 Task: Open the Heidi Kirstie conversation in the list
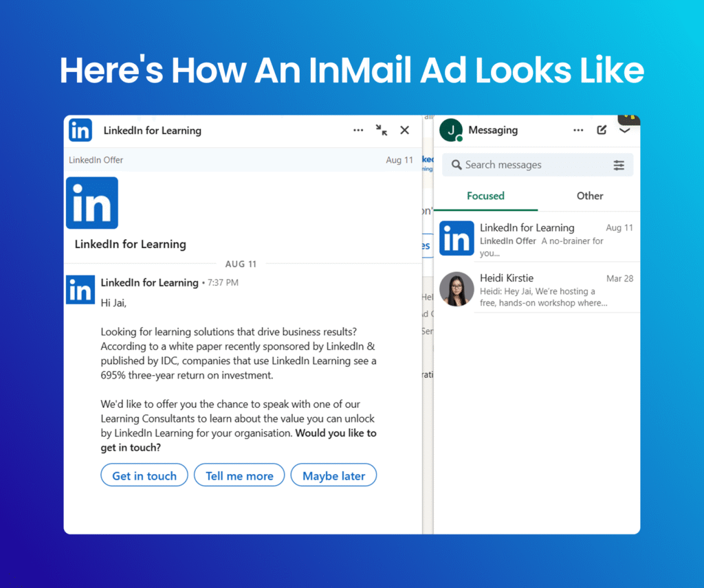tap(543, 290)
